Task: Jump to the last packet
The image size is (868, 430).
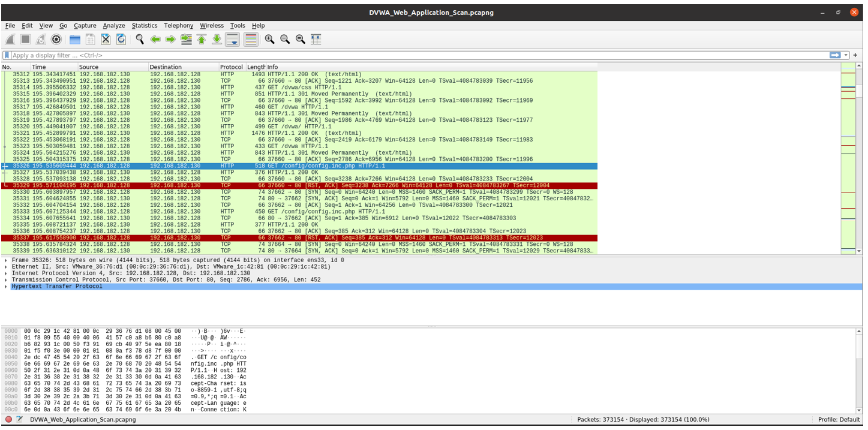Action: tap(217, 40)
